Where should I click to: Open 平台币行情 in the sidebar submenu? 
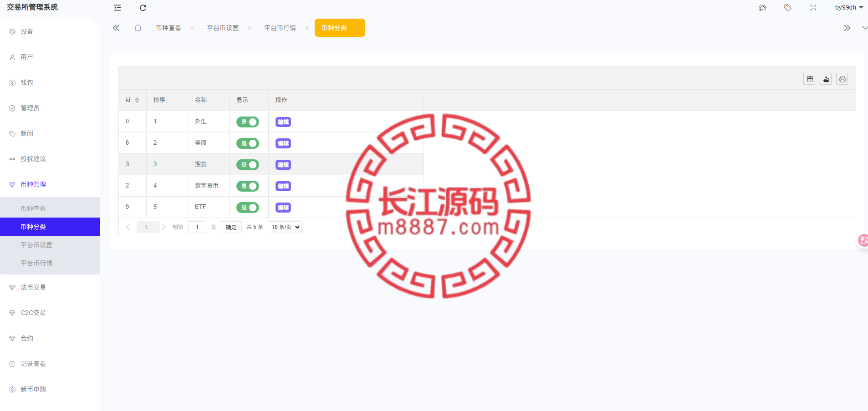point(50,263)
